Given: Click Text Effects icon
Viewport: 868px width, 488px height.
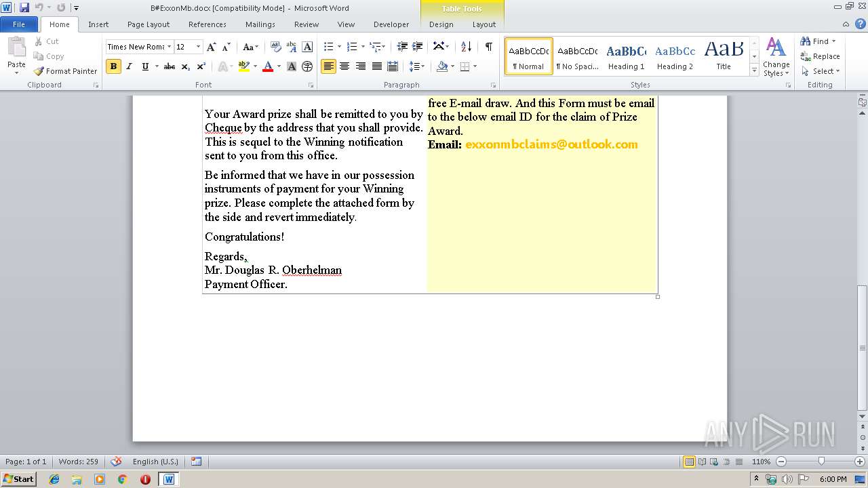Looking at the screenshot, I should [222, 66].
